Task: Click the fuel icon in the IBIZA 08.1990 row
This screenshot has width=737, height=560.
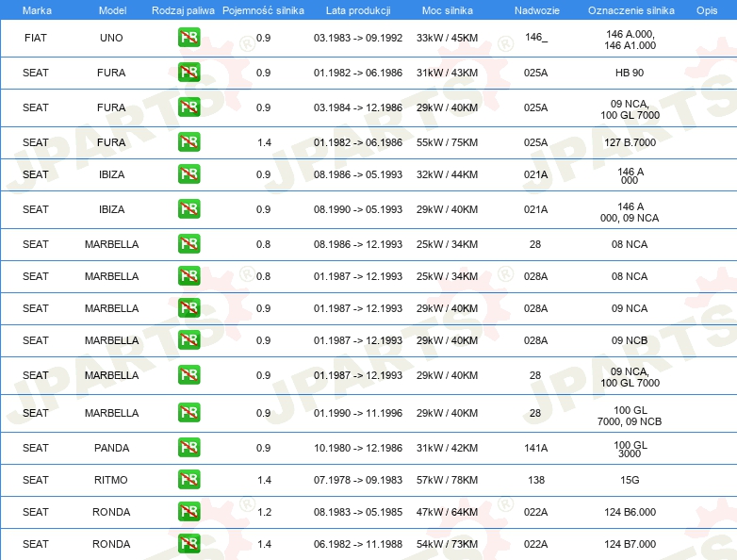Action: point(188,209)
